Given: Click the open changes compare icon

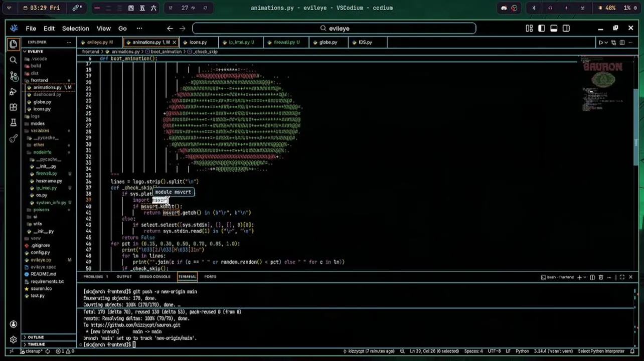Looking at the screenshot, I should [614, 43].
